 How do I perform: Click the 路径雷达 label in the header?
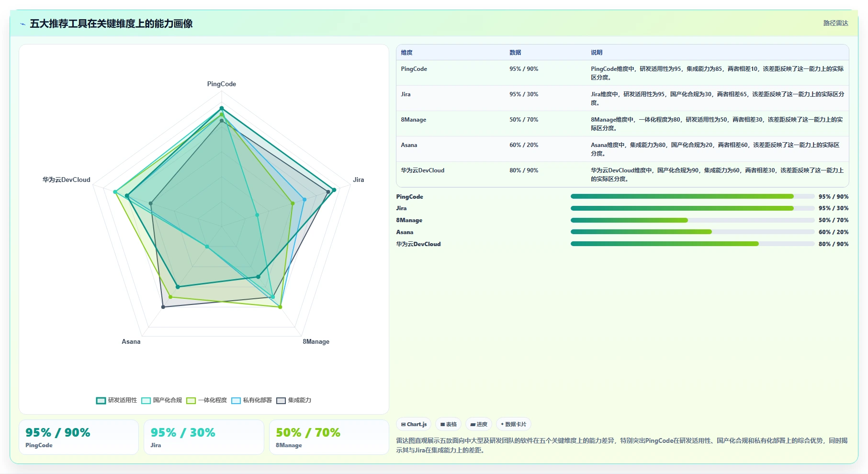[835, 23]
